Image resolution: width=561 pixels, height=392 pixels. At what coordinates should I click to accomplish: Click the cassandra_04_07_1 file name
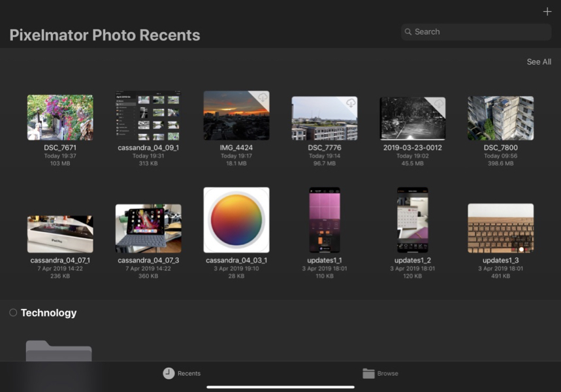60,260
